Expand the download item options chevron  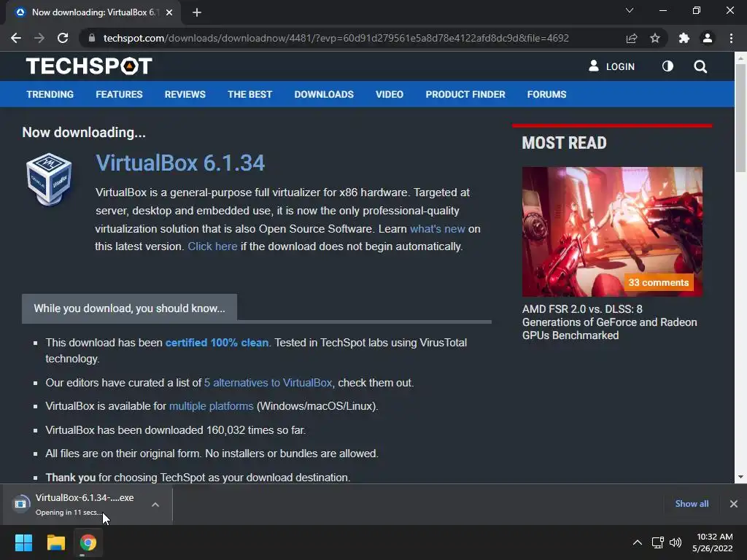[x=155, y=505]
